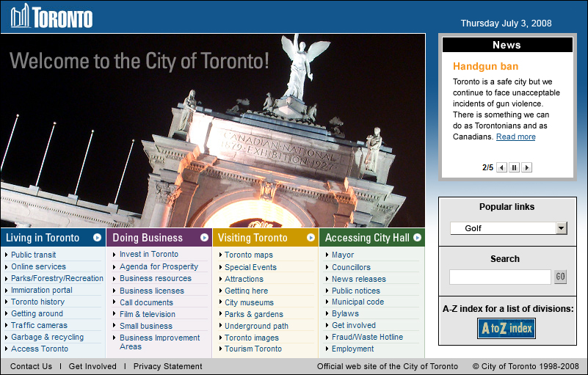
Task: Open Fraud/Waste Hotline link
Action: tap(367, 337)
